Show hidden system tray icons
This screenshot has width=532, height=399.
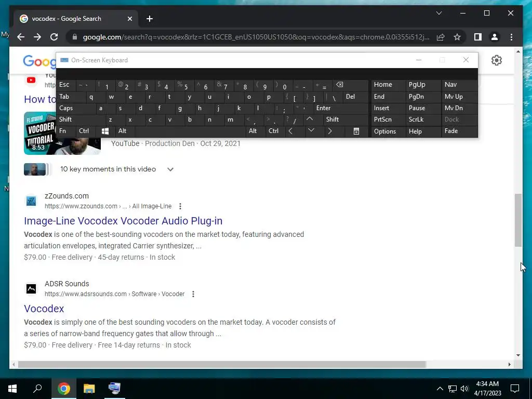click(440, 389)
